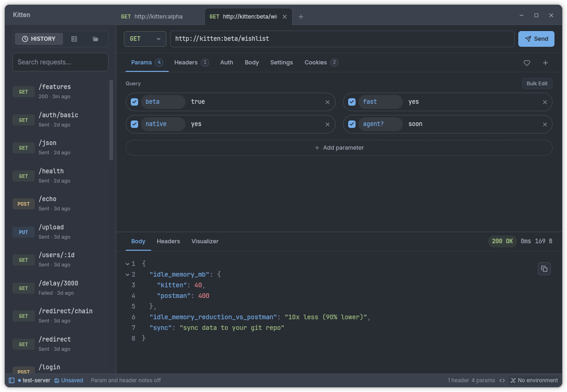Image resolution: width=567 pixels, height=392 pixels.
Task: Open the POST /echo history entry
Action: coord(60,204)
